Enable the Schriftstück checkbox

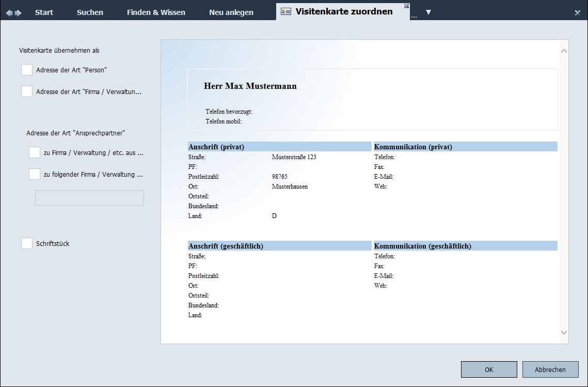click(x=27, y=243)
